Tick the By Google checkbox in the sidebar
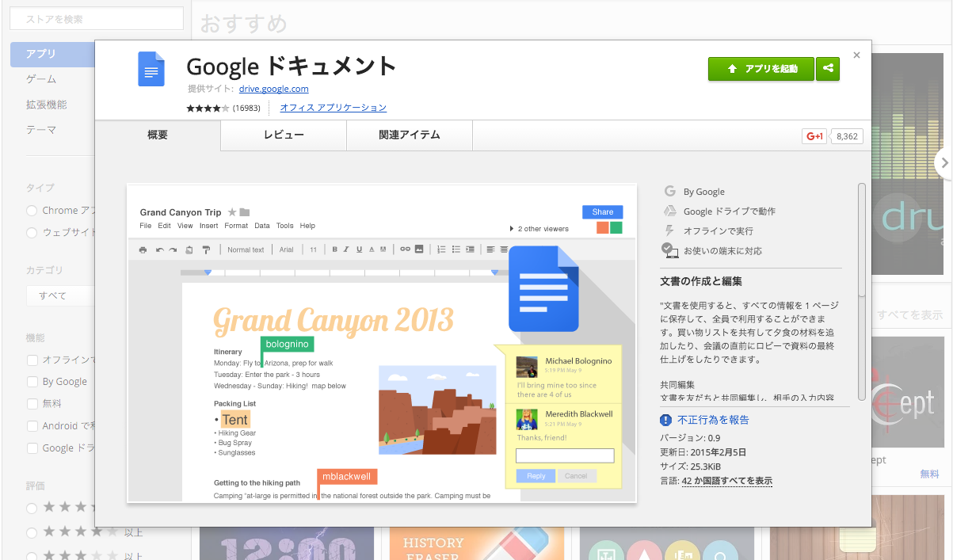Image resolution: width=953 pixels, height=560 pixels. click(32, 382)
